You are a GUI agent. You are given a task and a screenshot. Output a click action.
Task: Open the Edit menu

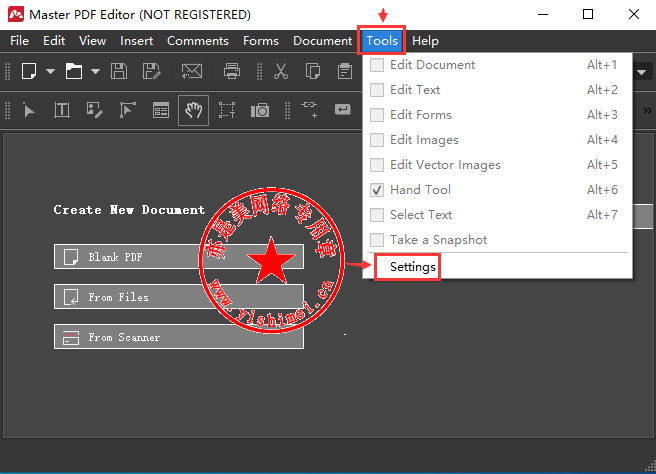click(x=54, y=41)
